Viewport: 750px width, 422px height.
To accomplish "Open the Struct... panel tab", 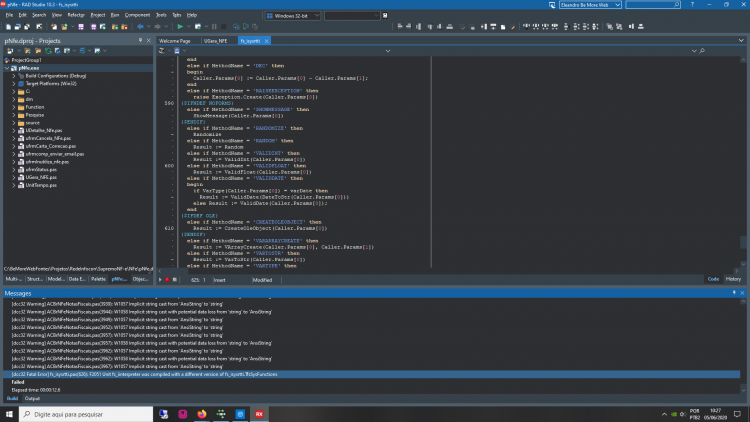I will coord(35,279).
